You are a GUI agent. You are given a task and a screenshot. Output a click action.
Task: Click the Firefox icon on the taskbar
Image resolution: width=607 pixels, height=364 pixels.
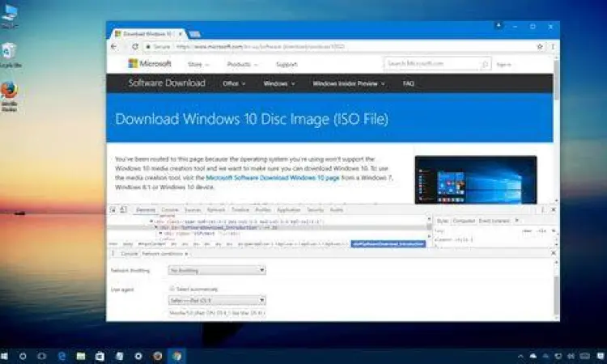point(158,356)
